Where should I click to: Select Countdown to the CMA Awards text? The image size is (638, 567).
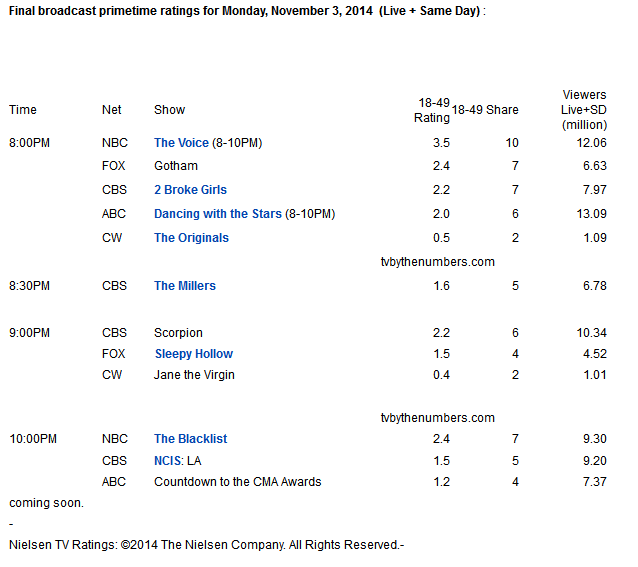click(237, 482)
